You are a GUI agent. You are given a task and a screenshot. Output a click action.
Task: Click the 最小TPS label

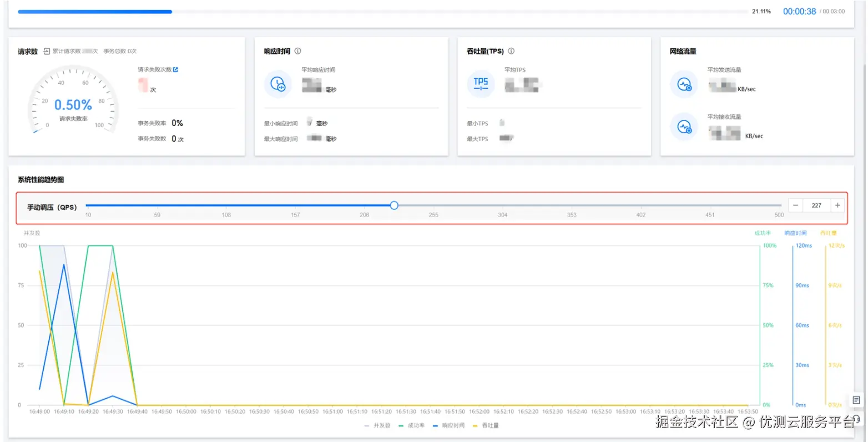click(x=477, y=123)
